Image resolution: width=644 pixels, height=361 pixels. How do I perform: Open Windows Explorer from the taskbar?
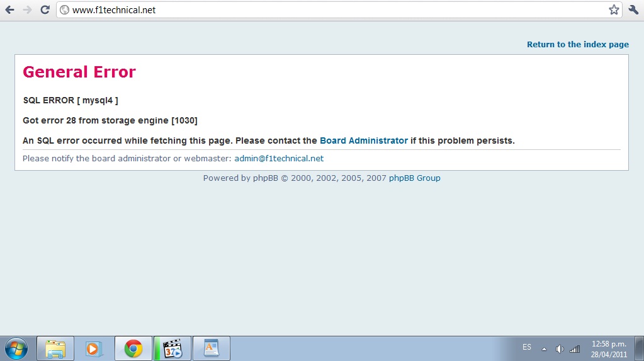[55, 348]
